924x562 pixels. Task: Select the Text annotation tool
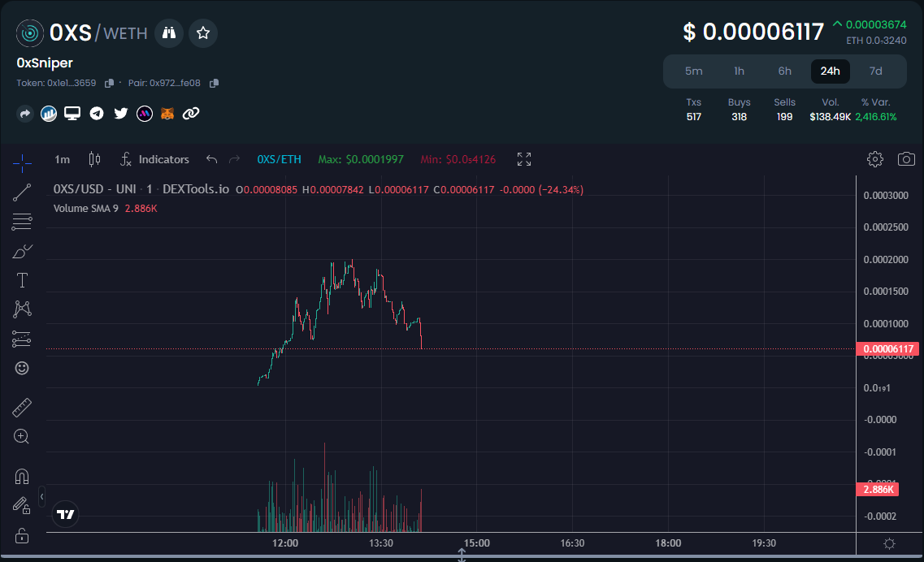22,279
